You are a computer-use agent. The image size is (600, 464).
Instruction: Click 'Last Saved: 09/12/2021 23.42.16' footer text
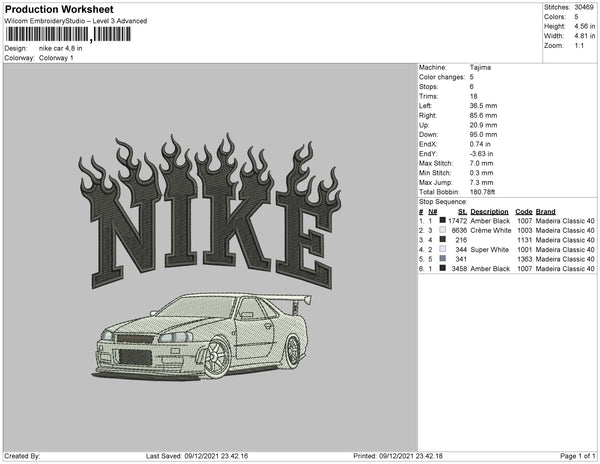click(197, 456)
